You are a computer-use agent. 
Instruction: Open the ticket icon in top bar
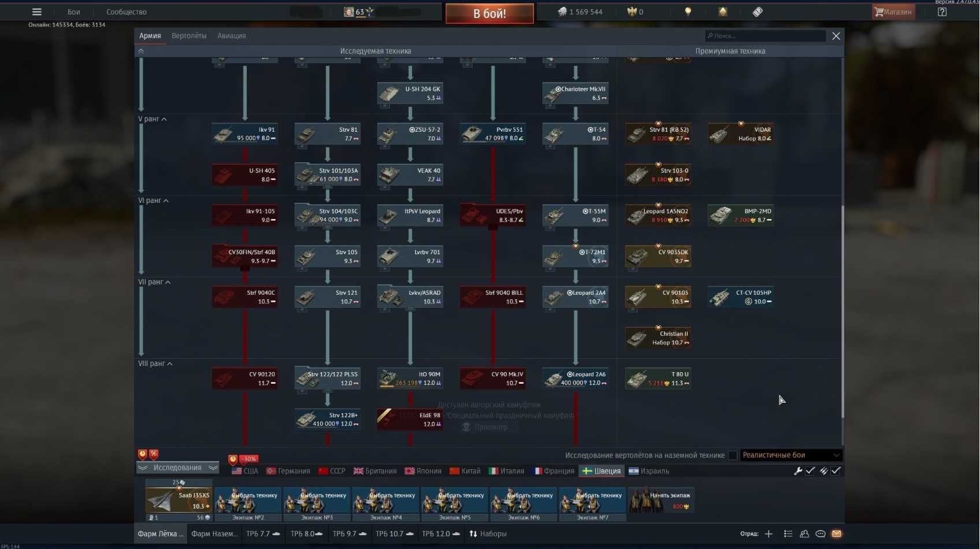click(x=758, y=12)
